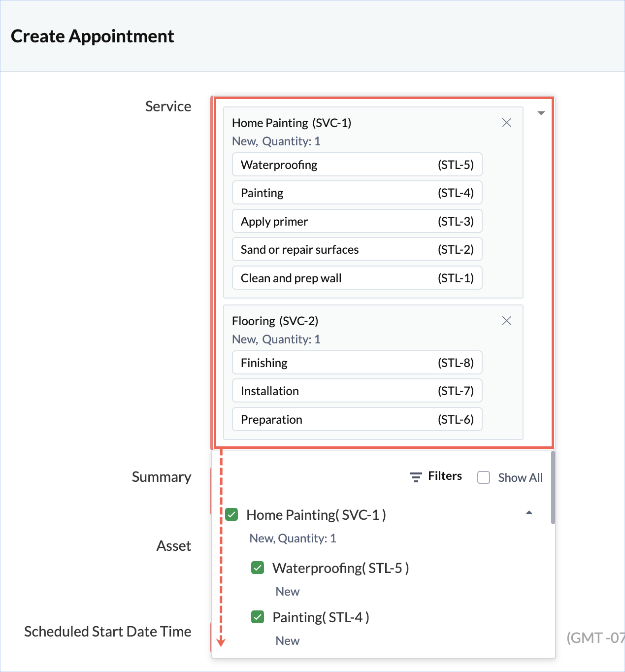Select the Painting (STL-4) service line
This screenshot has height=672, width=625.
(x=357, y=193)
